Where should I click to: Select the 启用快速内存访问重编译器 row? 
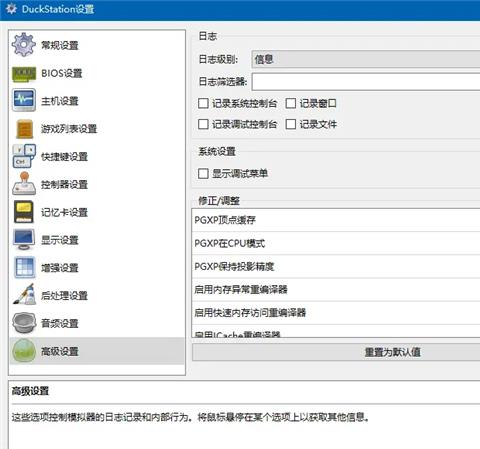coord(336,313)
